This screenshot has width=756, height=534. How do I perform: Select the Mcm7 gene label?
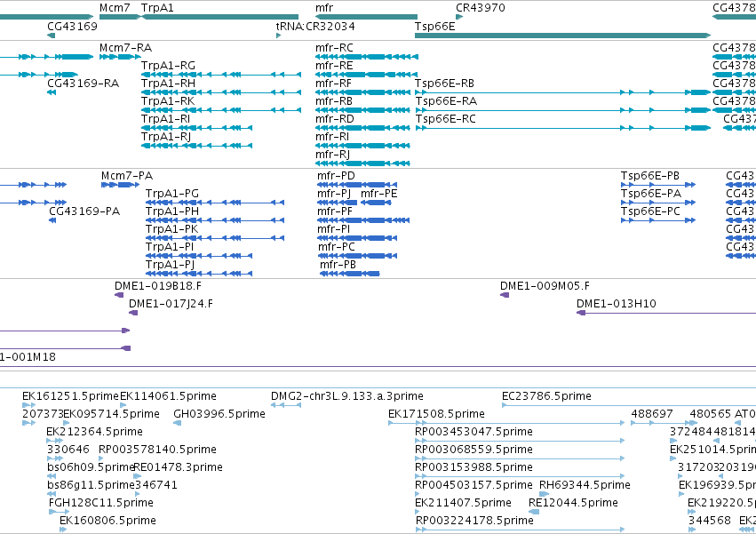click(x=115, y=8)
